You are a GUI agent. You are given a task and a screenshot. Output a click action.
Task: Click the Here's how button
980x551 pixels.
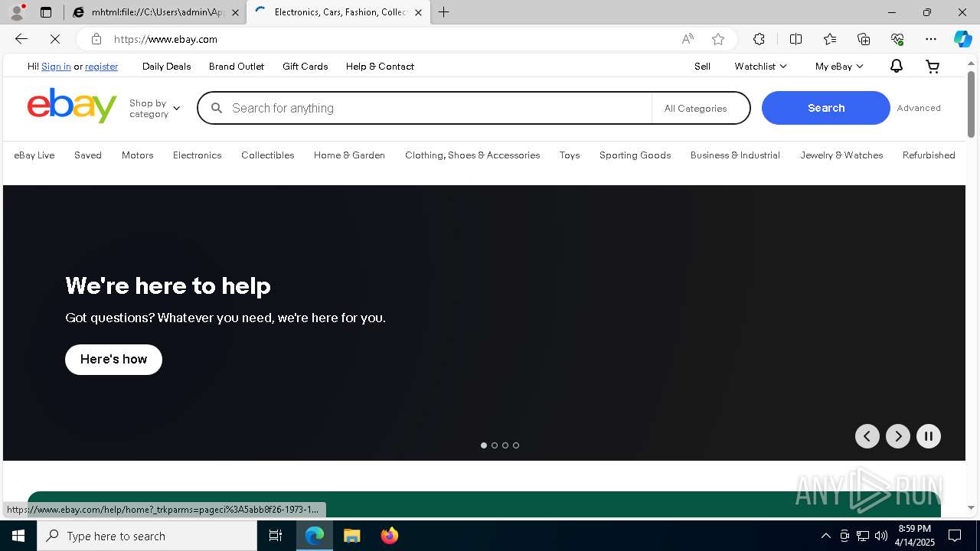coord(113,360)
